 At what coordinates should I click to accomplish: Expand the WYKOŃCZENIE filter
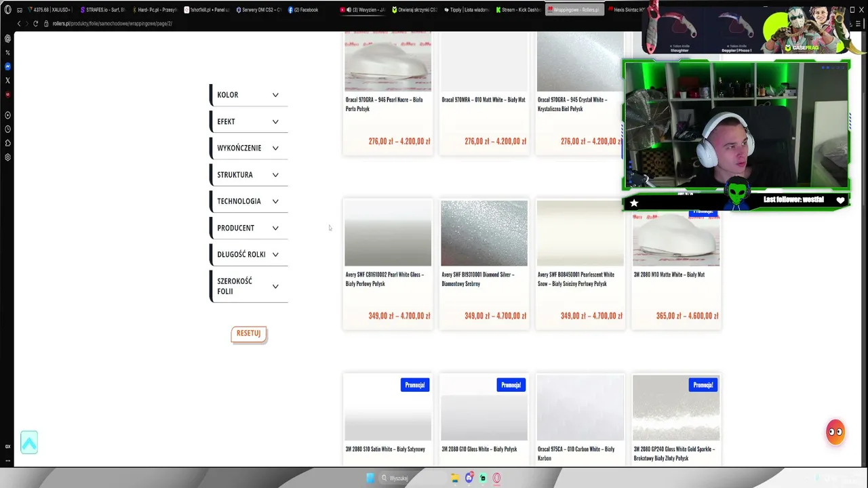pyautogui.click(x=249, y=148)
